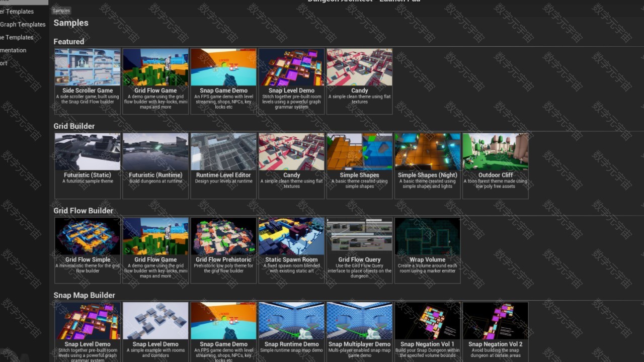Open Snap Game Demo under Featured
Image resolution: width=644 pixels, height=362 pixels.
coord(223,81)
